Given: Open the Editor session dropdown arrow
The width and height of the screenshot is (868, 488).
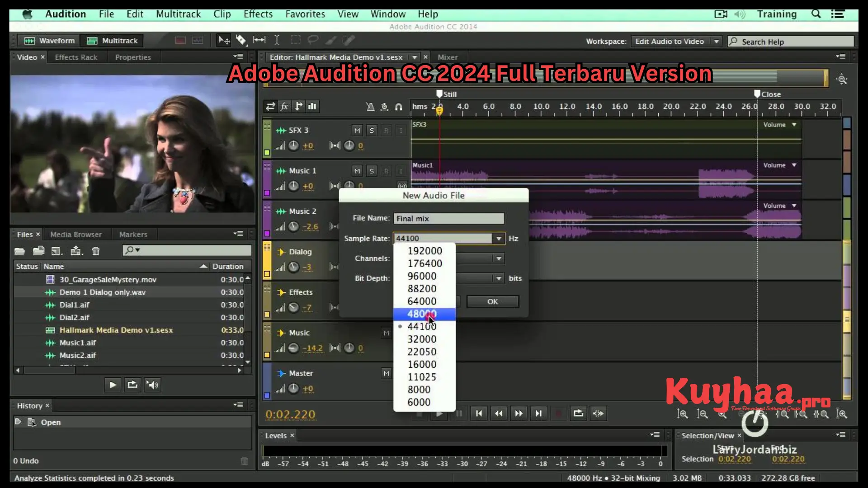Looking at the screenshot, I should (x=414, y=57).
